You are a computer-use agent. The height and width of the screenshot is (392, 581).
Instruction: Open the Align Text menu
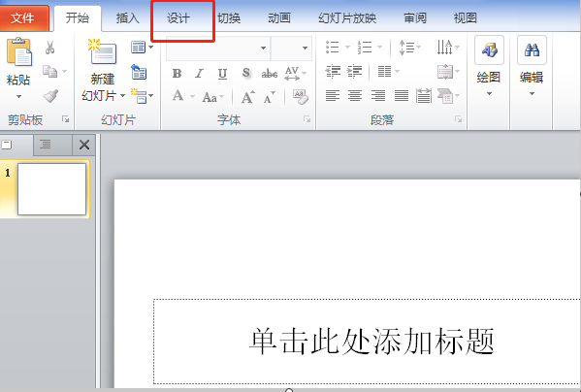pyautogui.click(x=448, y=71)
